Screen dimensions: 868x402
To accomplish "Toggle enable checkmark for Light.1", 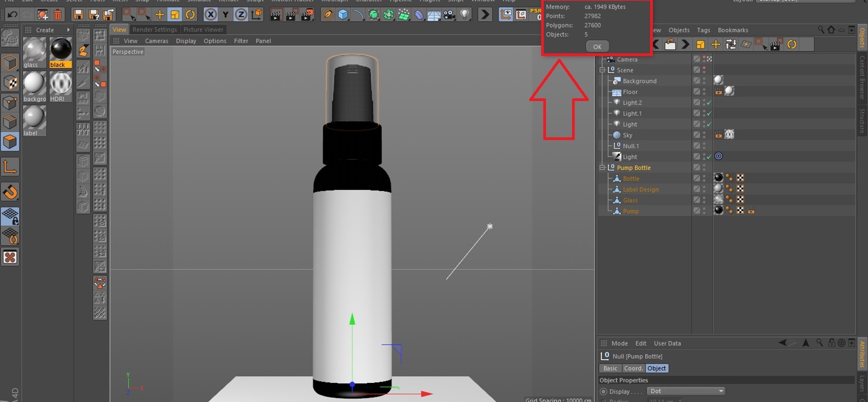I will (709, 113).
